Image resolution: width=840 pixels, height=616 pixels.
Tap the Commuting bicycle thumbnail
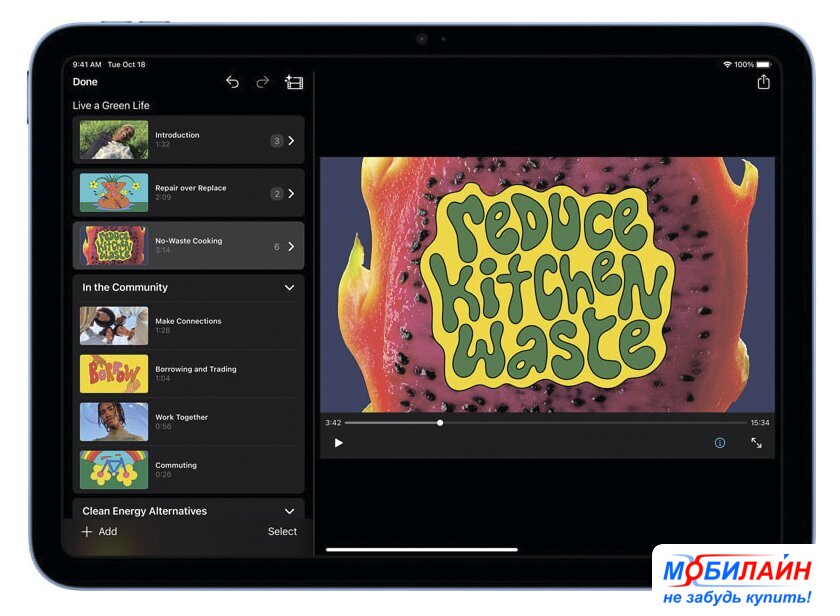coord(114,469)
